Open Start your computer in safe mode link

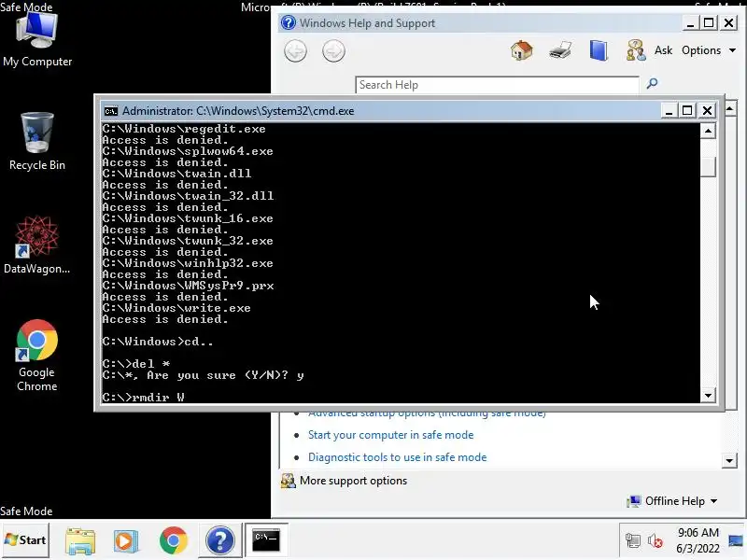coord(390,435)
